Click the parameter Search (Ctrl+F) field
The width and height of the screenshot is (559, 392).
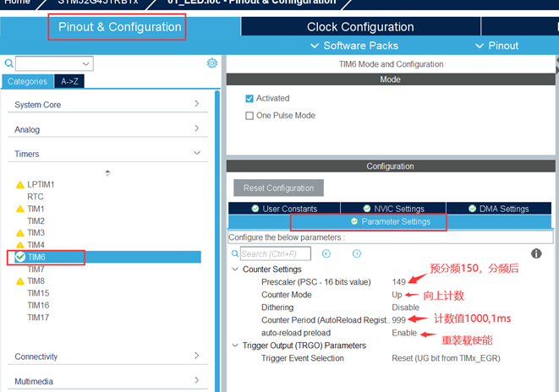tap(275, 253)
